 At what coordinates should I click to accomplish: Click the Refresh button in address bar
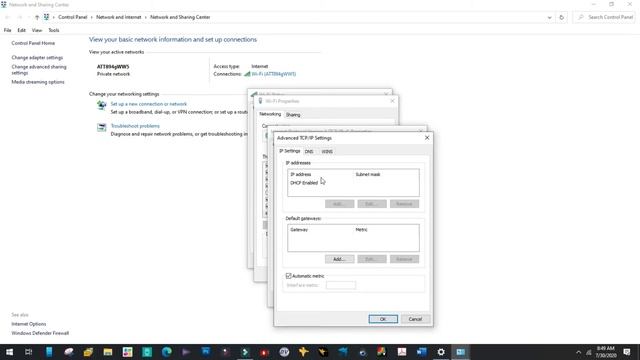pos(562,17)
